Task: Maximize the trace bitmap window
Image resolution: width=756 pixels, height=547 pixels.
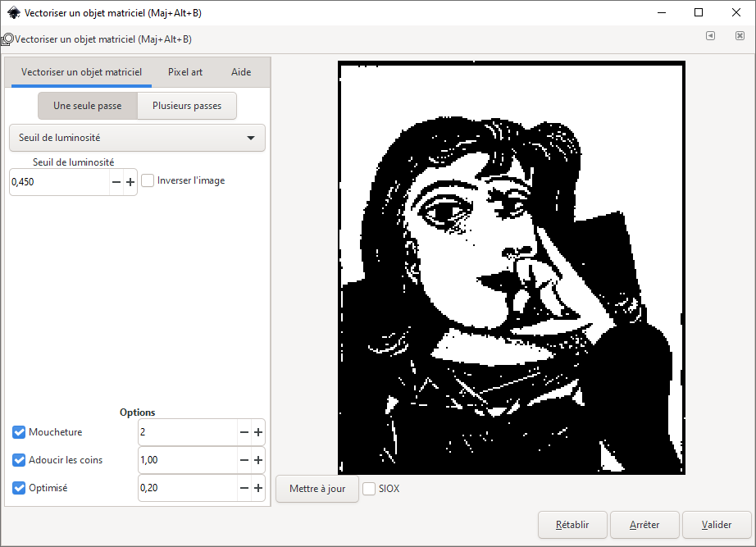Action: (699, 12)
